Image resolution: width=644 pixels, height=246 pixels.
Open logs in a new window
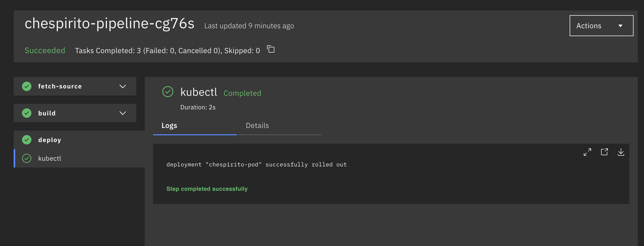pyautogui.click(x=604, y=152)
